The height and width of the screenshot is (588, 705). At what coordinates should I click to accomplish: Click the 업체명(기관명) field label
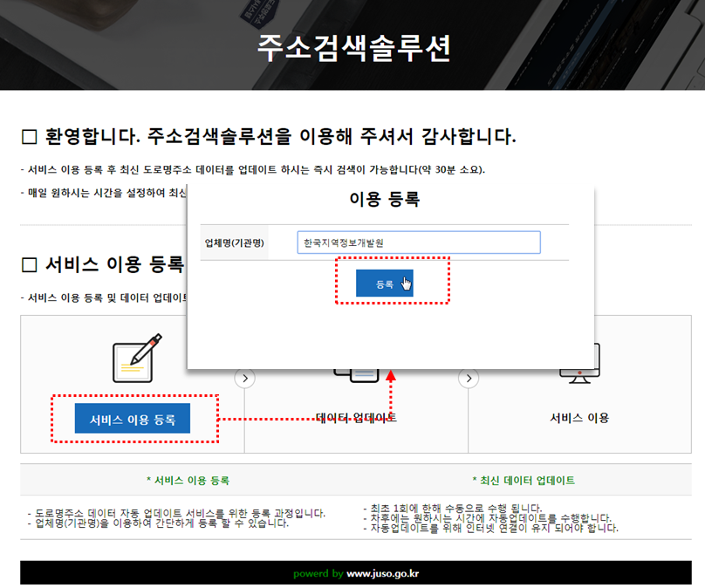(x=234, y=243)
